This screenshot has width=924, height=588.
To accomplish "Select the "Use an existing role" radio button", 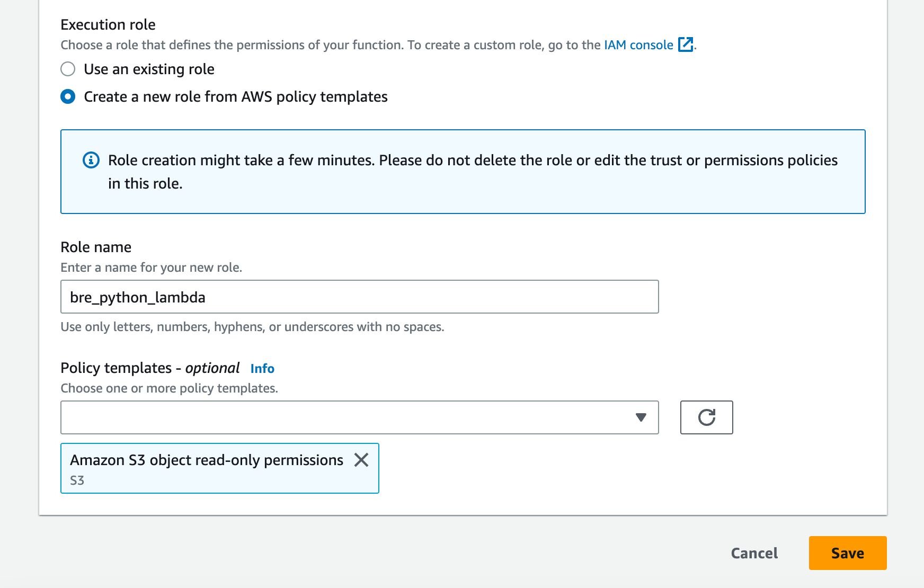I will pos(68,69).
